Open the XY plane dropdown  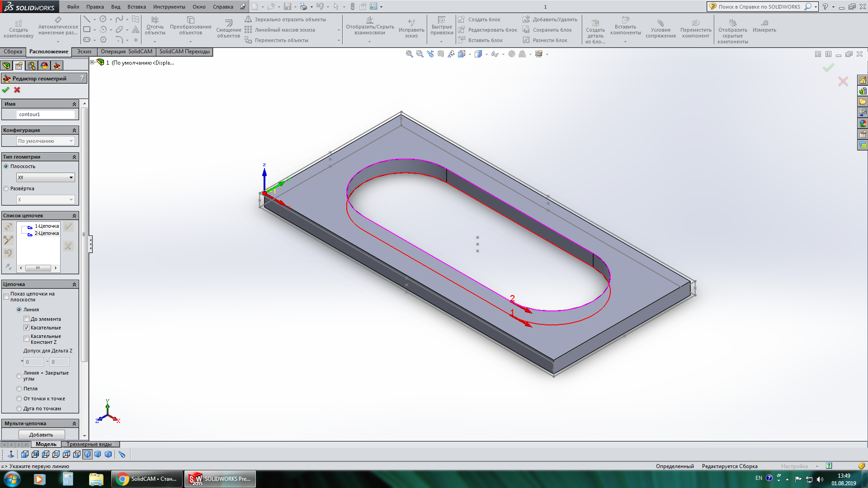coord(45,178)
